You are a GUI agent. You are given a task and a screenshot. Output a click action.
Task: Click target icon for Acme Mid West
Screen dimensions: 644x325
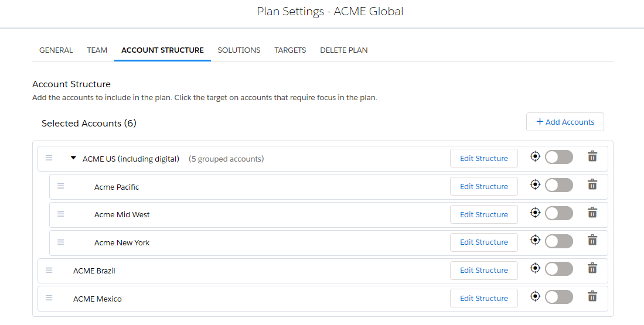(535, 213)
